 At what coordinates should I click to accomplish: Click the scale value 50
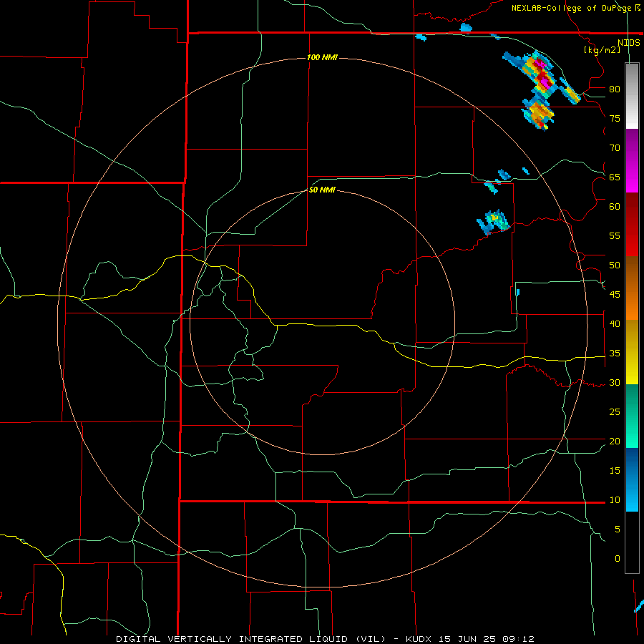(615, 265)
